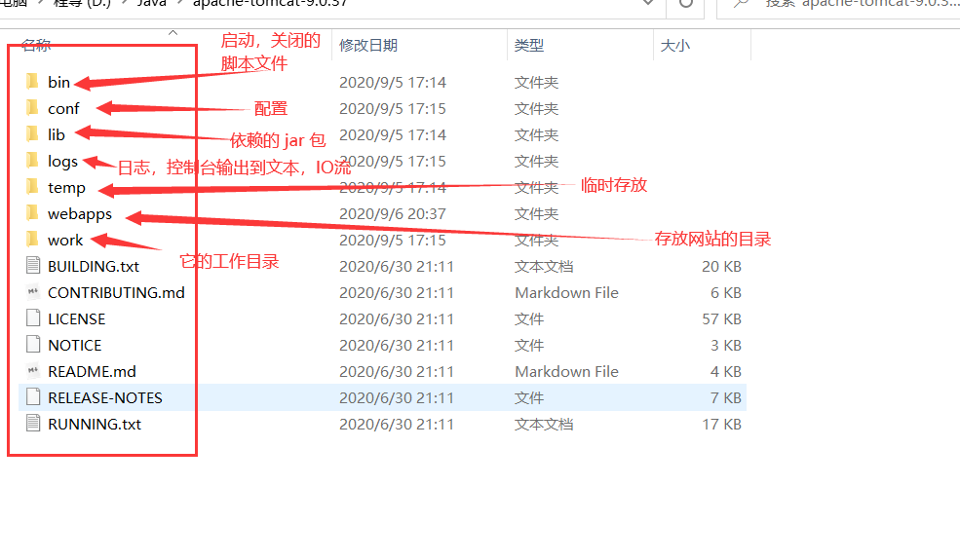Select the NOTICE file name
This screenshot has height=560, width=960.
75,345
